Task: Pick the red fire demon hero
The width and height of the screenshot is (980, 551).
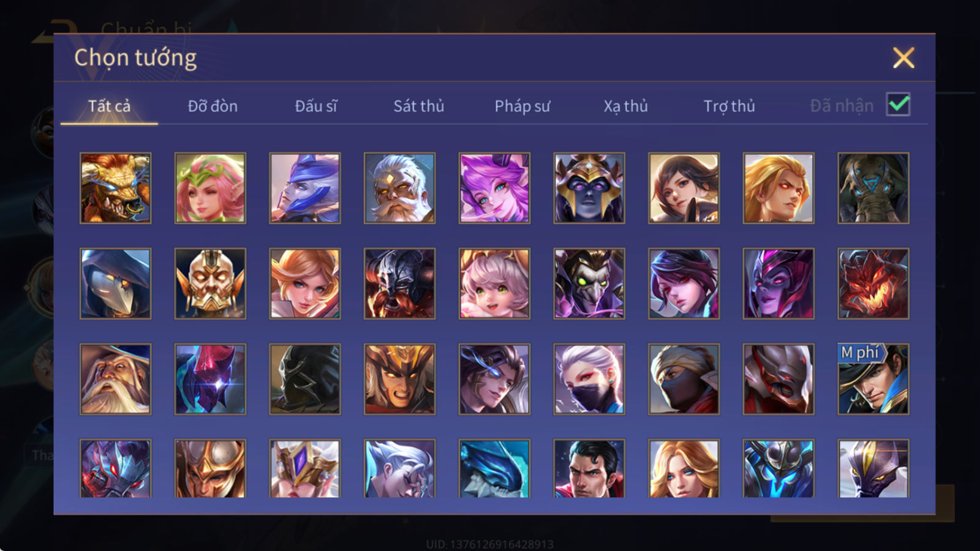Action: point(873,283)
